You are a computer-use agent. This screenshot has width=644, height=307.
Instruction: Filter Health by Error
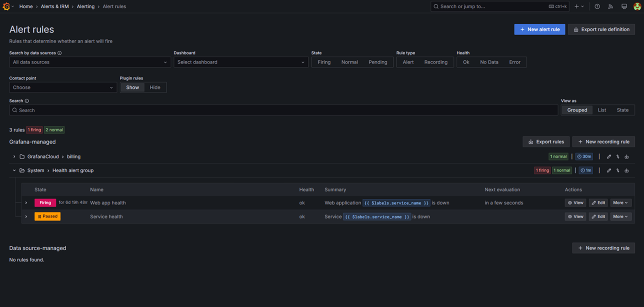click(x=515, y=62)
